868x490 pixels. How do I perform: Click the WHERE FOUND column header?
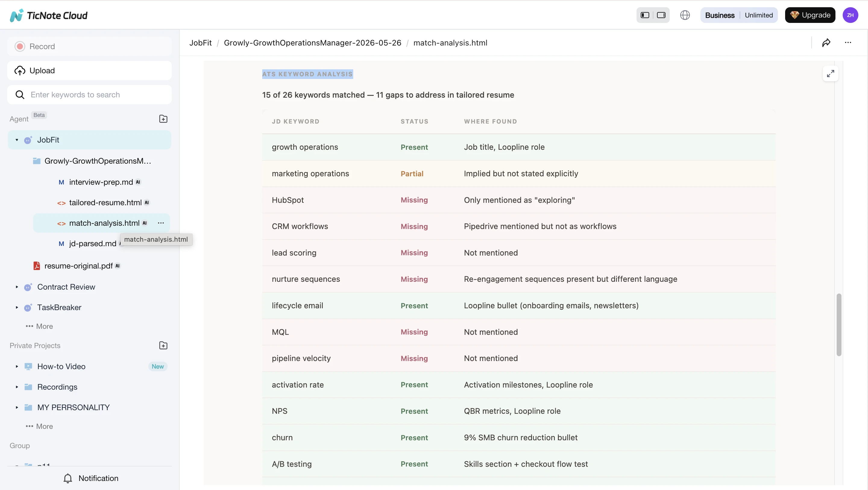click(490, 121)
